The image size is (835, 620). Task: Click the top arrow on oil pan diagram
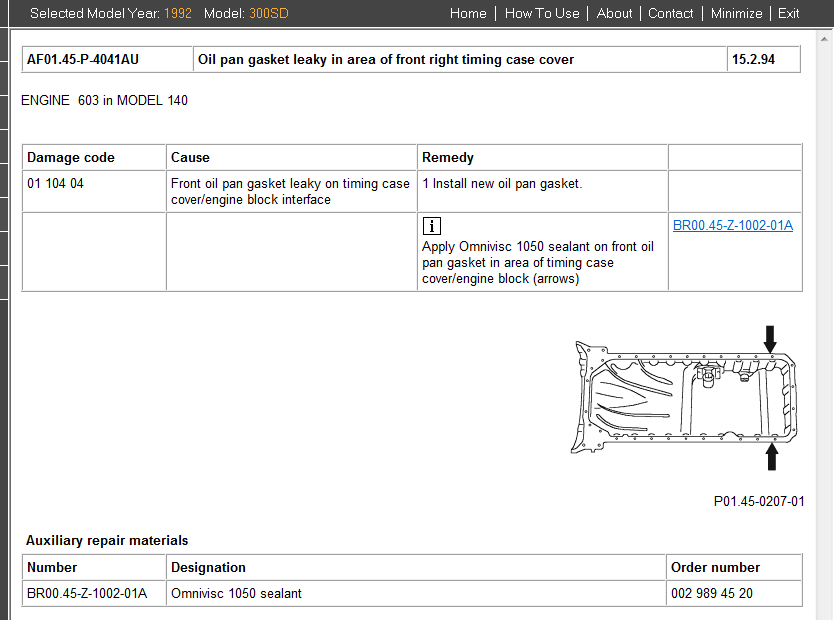click(770, 338)
